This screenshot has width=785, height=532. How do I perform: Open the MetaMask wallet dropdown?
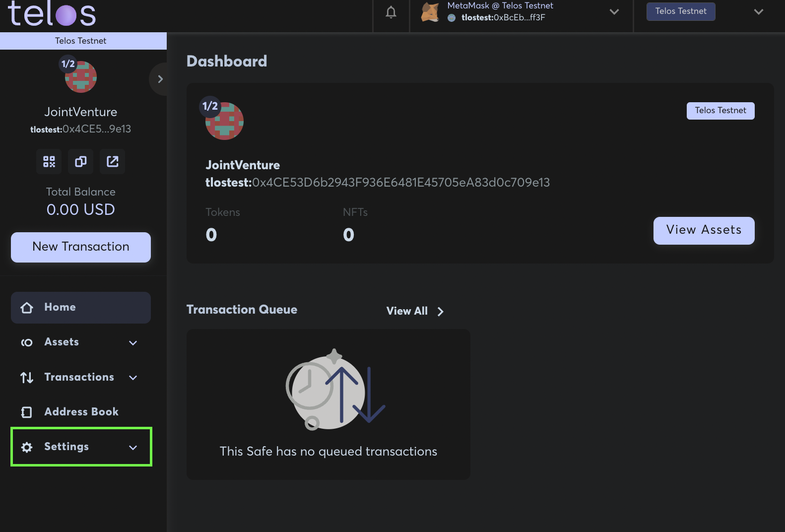pos(614,12)
